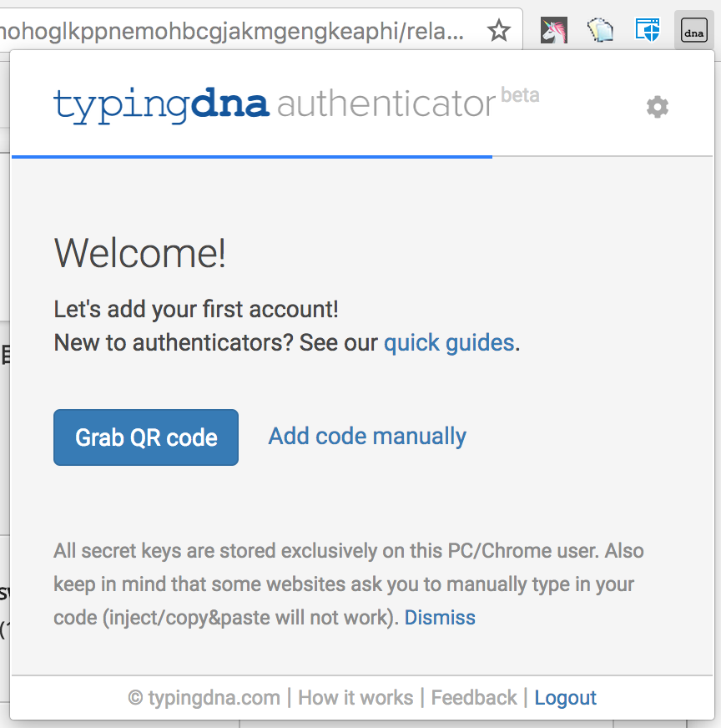This screenshot has width=721, height=728.
Task: Click the browser address bar URL
Action: [x=232, y=31]
